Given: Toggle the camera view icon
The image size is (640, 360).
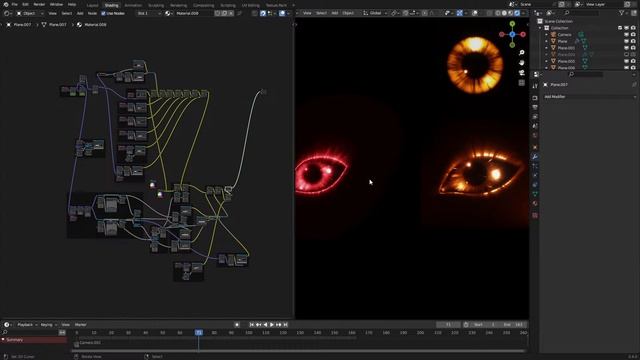Looking at the screenshot, I should click(522, 73).
